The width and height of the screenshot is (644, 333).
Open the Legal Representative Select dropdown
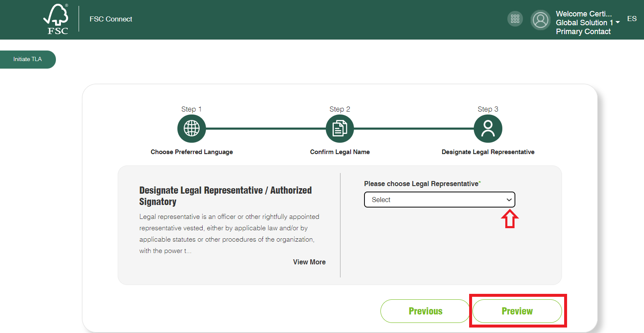coord(439,200)
